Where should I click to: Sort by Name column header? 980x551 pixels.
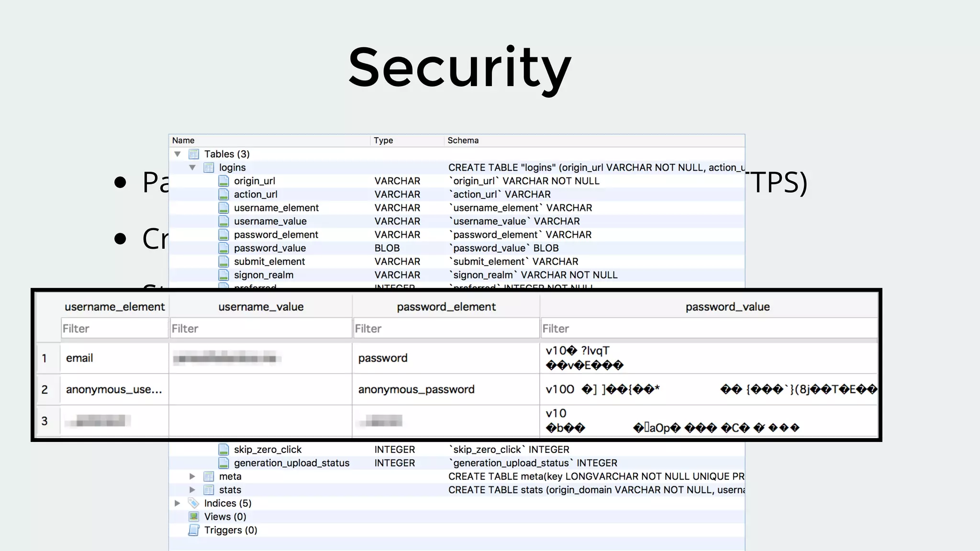click(270, 141)
